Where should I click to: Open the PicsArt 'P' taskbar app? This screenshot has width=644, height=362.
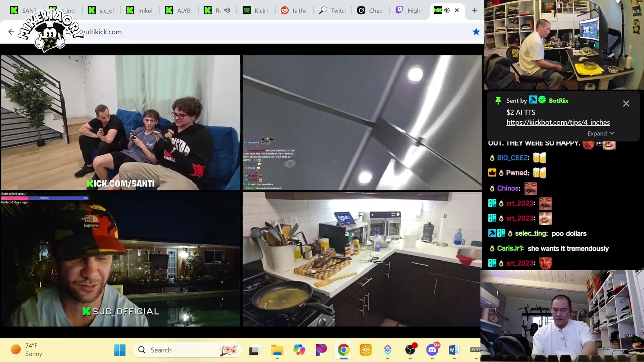pos(321,350)
